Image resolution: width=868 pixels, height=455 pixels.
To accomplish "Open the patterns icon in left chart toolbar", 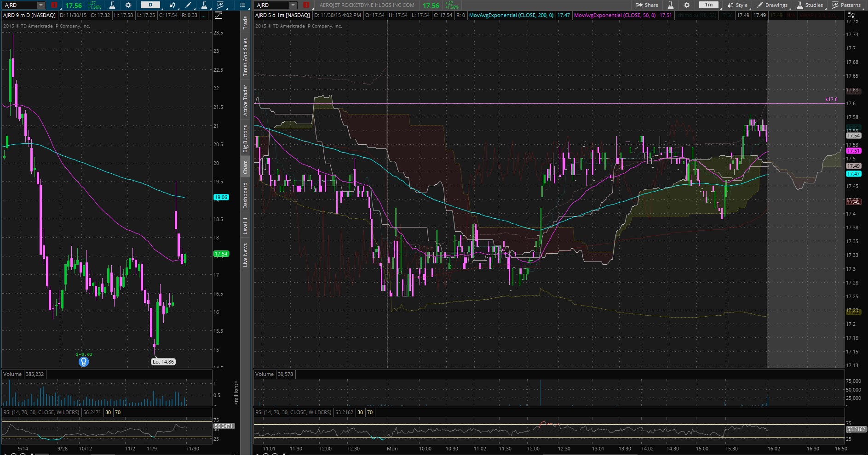I will click(220, 5).
